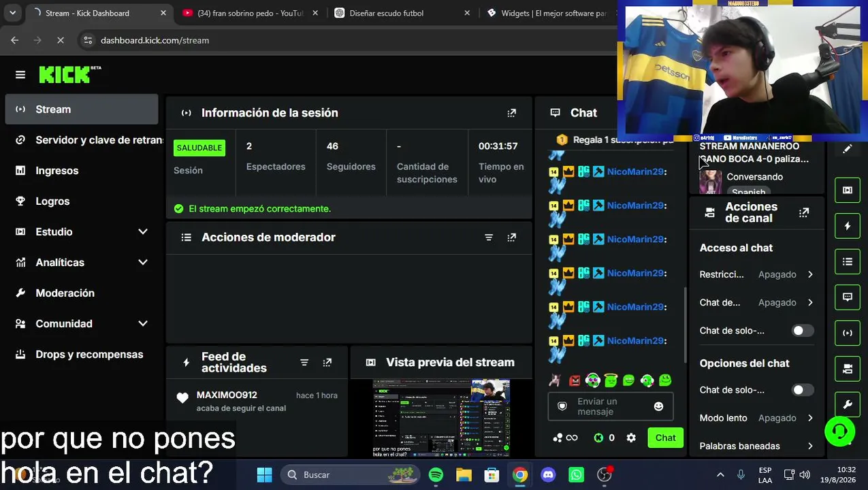Edit stream info with pencil icon
Viewport: 868px width, 490px height.
point(848,149)
